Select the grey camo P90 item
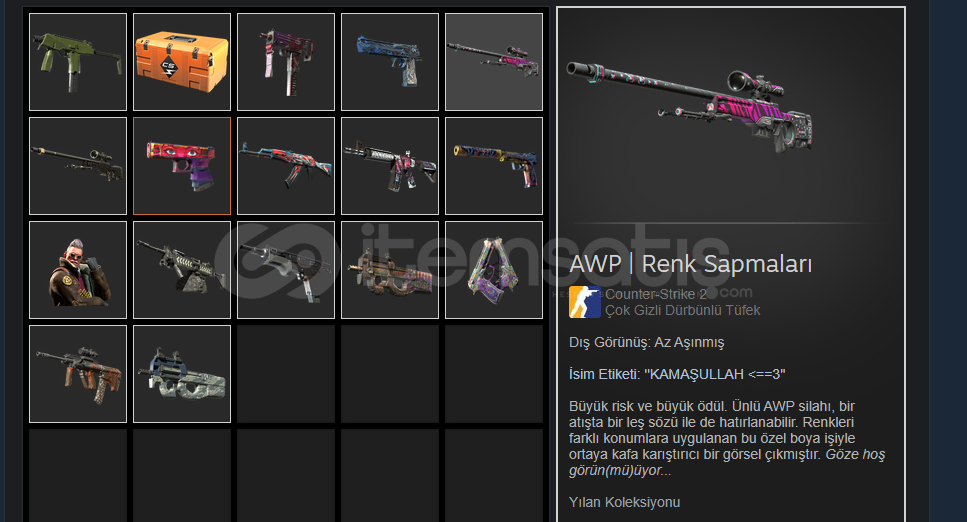This screenshot has height=522, width=967. (182, 374)
